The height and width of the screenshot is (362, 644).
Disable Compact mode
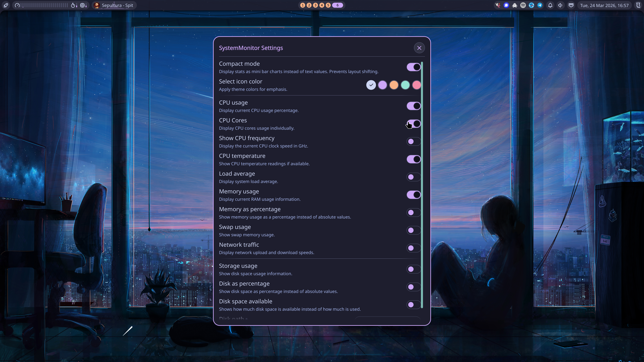(413, 67)
